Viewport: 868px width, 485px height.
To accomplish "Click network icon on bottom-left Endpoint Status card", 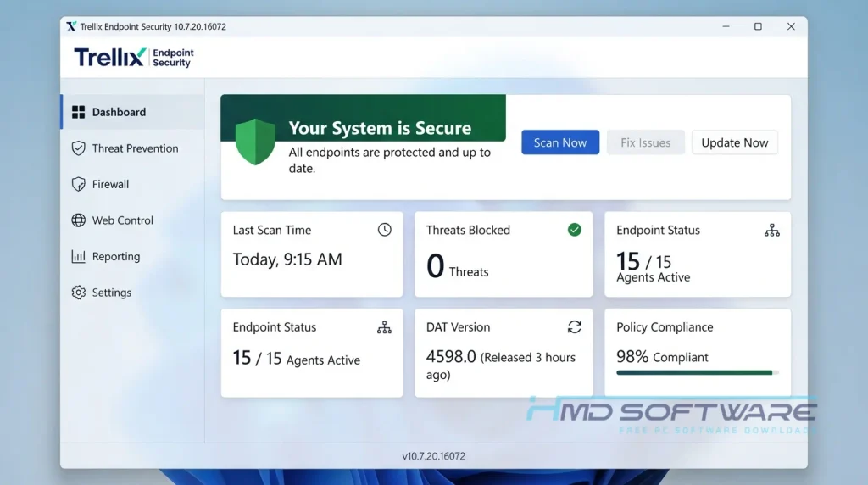I will click(384, 327).
